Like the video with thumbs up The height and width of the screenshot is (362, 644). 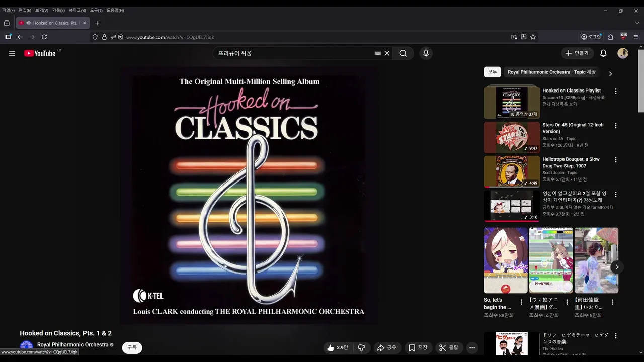click(337, 348)
